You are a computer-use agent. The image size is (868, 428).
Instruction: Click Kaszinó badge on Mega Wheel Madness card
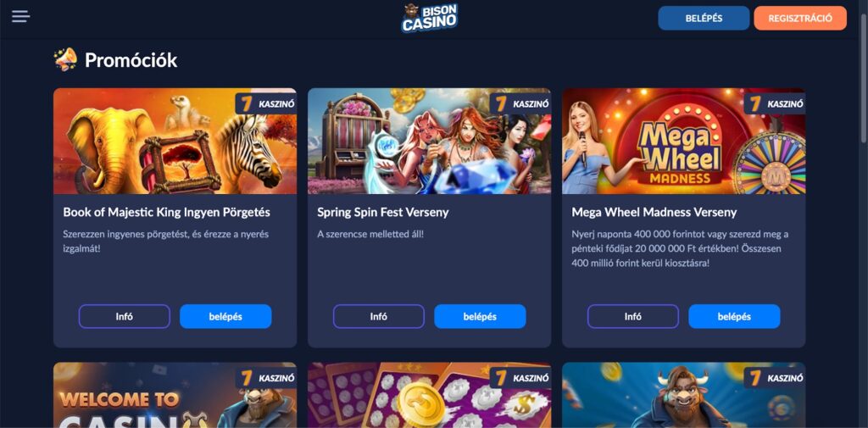775,103
